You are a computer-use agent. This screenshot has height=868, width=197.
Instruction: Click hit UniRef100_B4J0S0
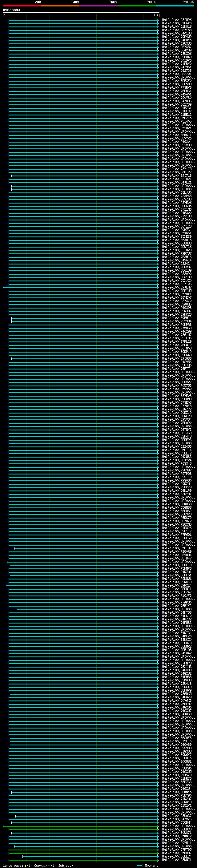pos(176,714)
